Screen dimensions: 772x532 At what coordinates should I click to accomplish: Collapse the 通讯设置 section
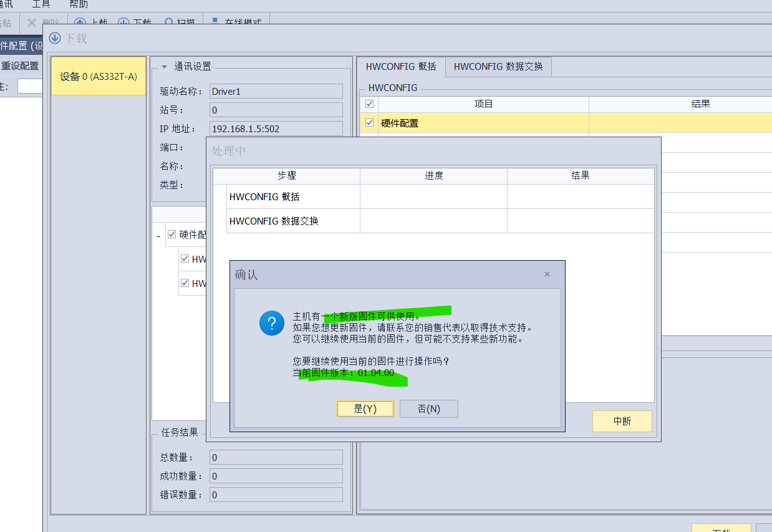point(165,67)
